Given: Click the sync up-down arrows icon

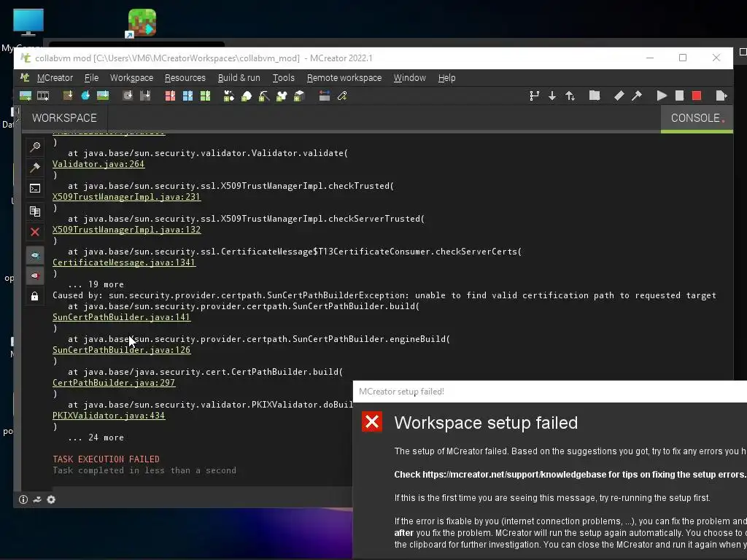Looking at the screenshot, I should 570,96.
